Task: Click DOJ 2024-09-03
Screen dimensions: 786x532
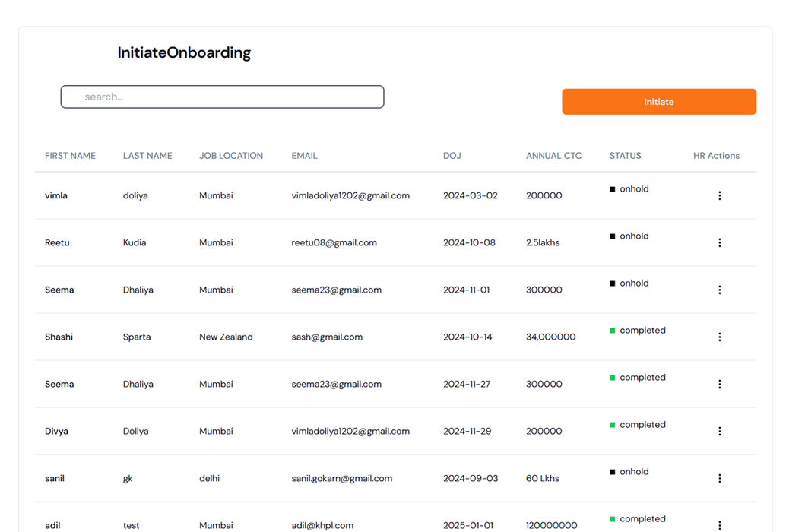Action: pyautogui.click(x=471, y=478)
